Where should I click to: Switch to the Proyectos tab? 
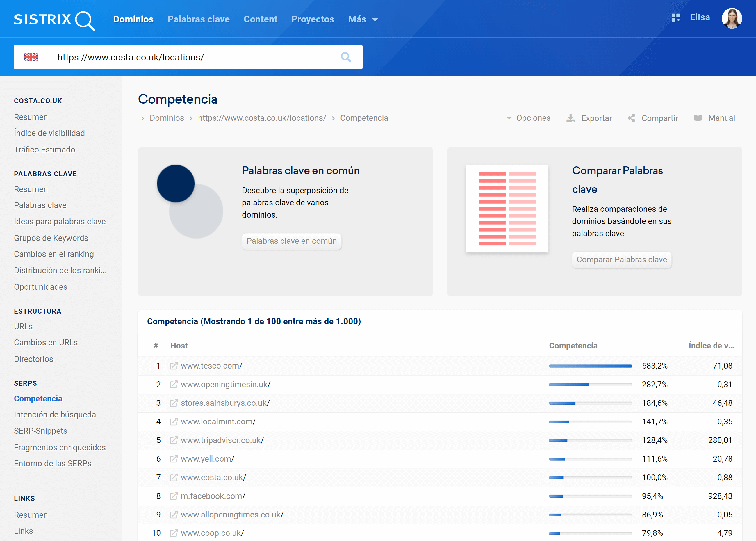tap(312, 19)
